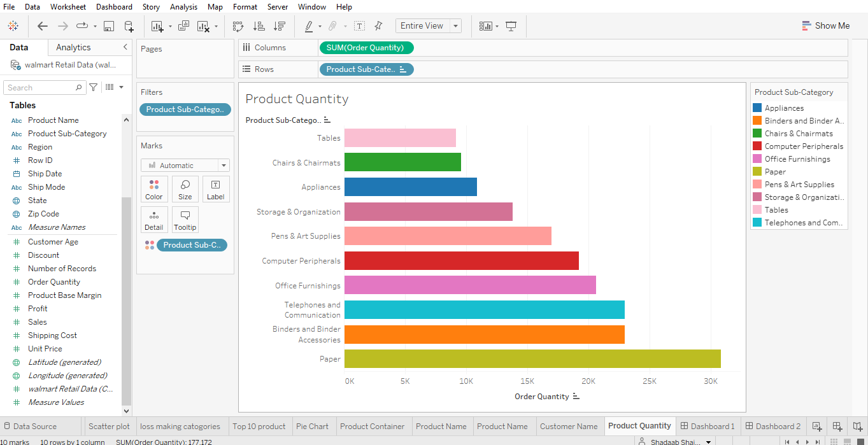Sort ascending using toolbar icon
The height and width of the screenshot is (445, 868).
pyautogui.click(x=259, y=26)
